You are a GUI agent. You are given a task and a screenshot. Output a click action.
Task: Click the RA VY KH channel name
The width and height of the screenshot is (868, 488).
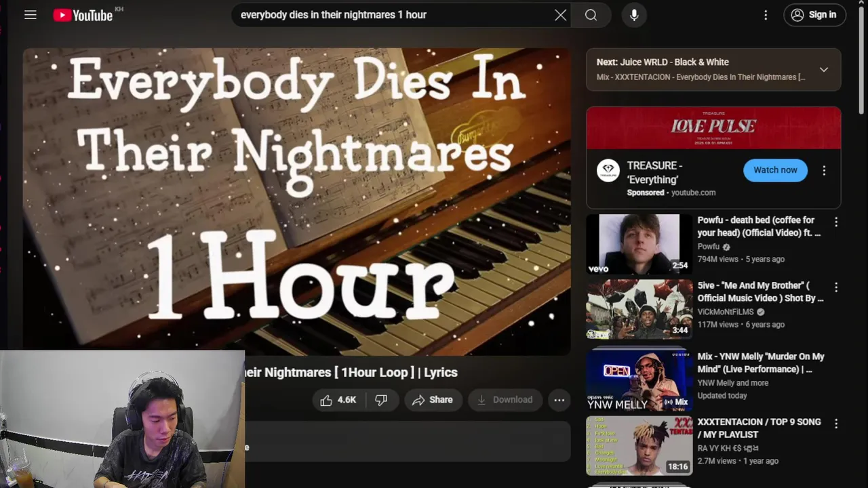(728, 448)
